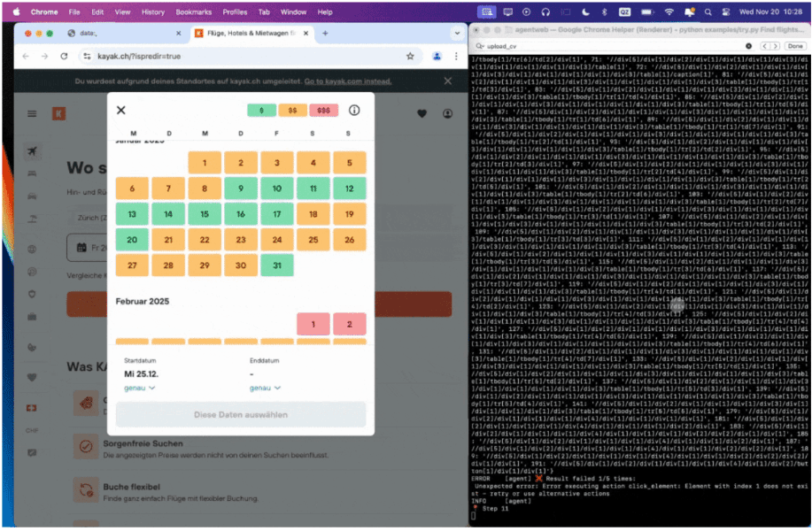Clear the terminal search field

749,46
